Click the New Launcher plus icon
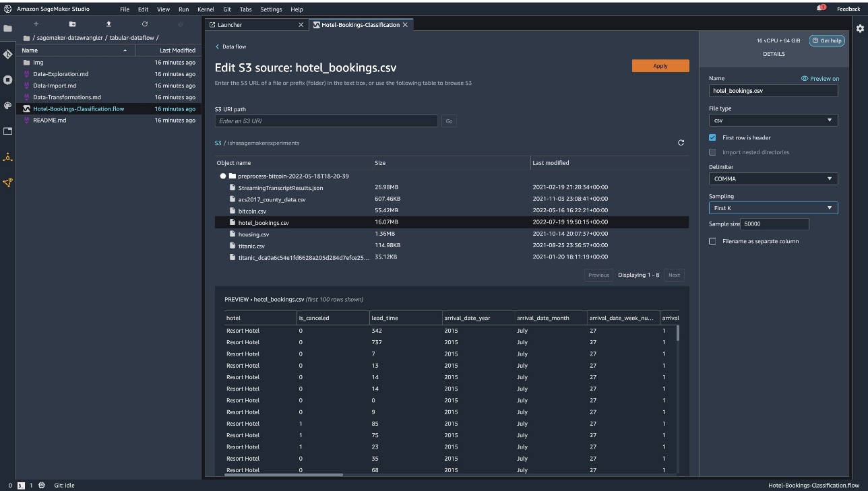868x491 pixels. [36, 24]
